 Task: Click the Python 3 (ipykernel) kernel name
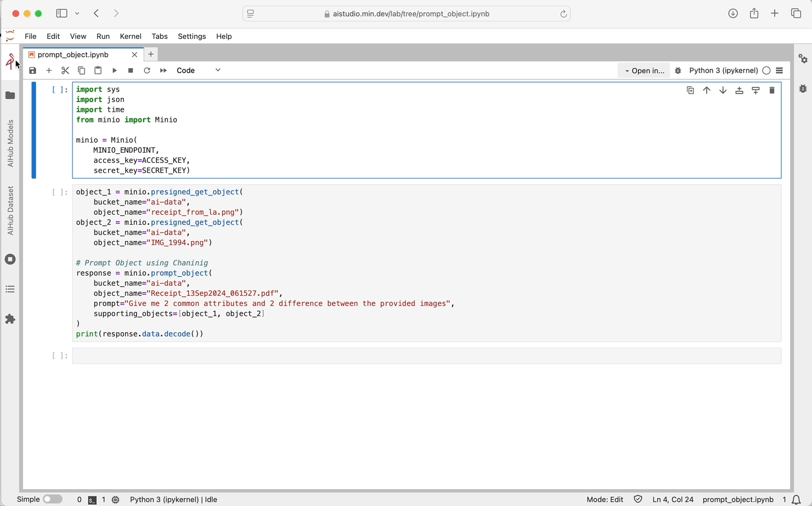pos(723,70)
